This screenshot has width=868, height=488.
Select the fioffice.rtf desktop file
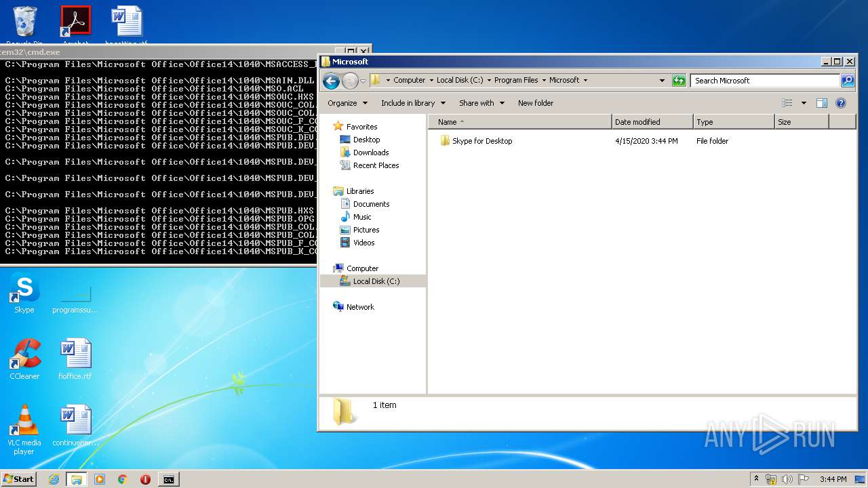point(75,359)
